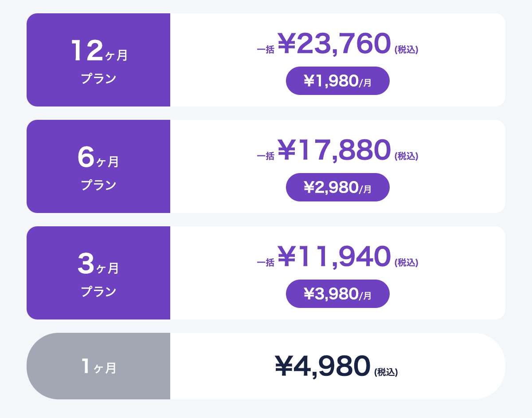Select the 12ヶ月プラン purple label
Viewport: 532px width, 418px height.
98,60
